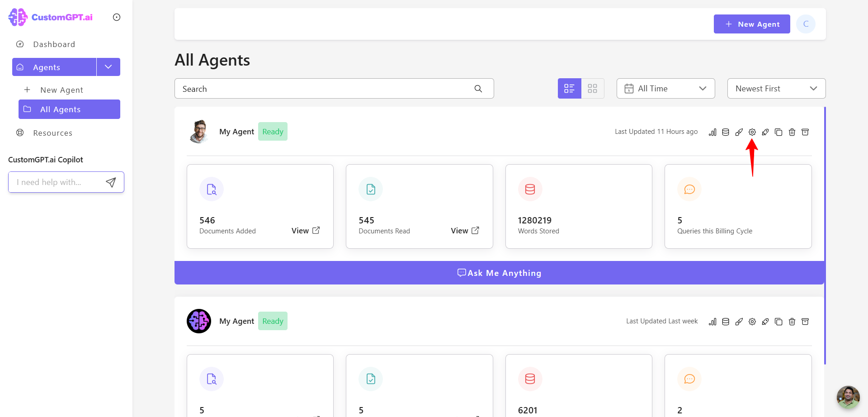
Task: Open data sources of agent updated 11 hours ago
Action: point(726,132)
